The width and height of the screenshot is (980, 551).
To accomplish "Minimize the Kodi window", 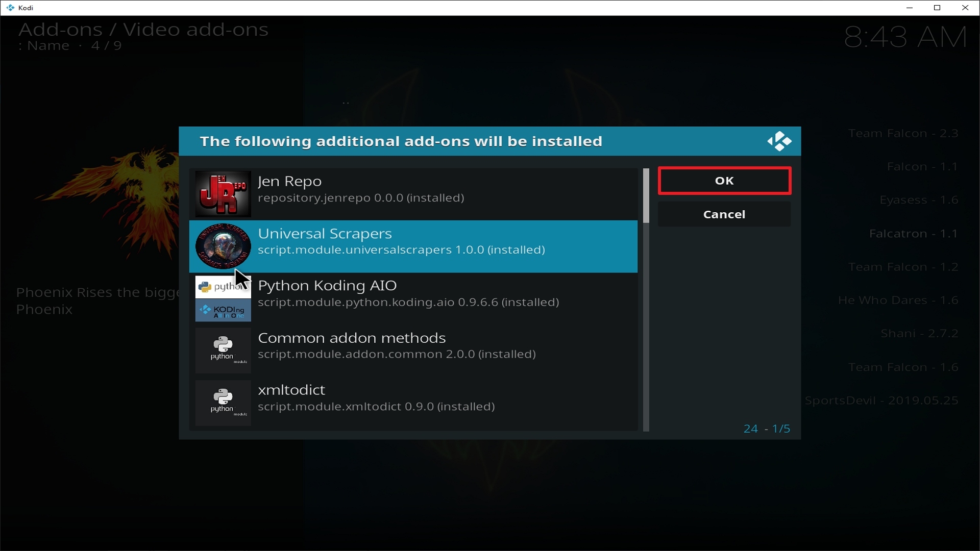I will click(x=909, y=8).
